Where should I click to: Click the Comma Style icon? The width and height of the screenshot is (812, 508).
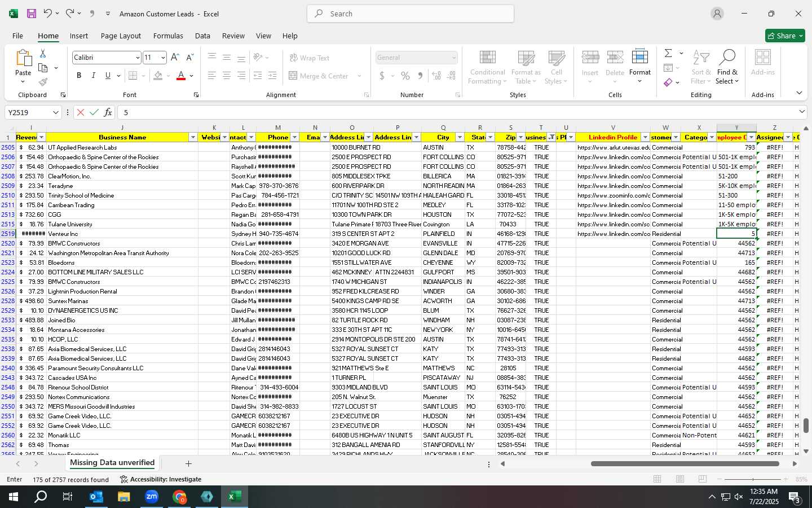[x=420, y=76]
